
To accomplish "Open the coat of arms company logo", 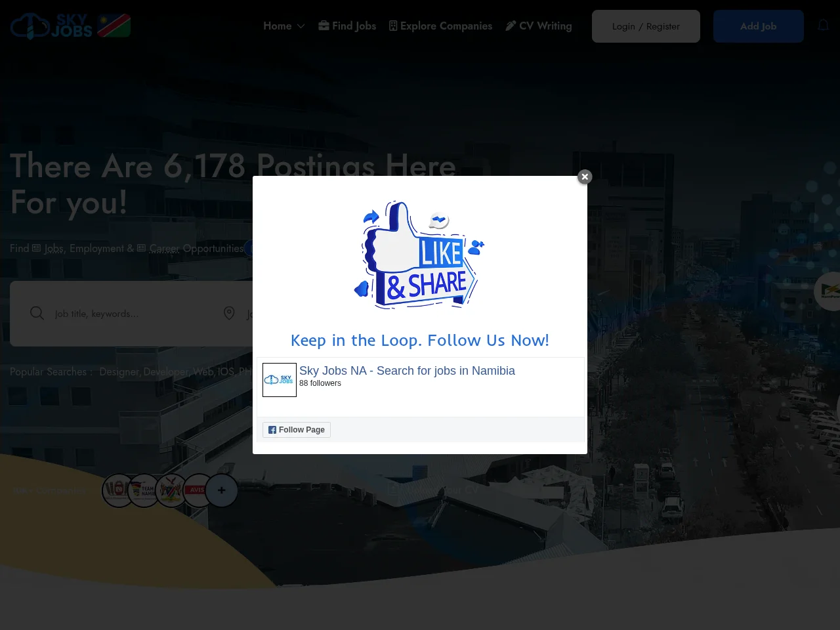I will (171, 490).
